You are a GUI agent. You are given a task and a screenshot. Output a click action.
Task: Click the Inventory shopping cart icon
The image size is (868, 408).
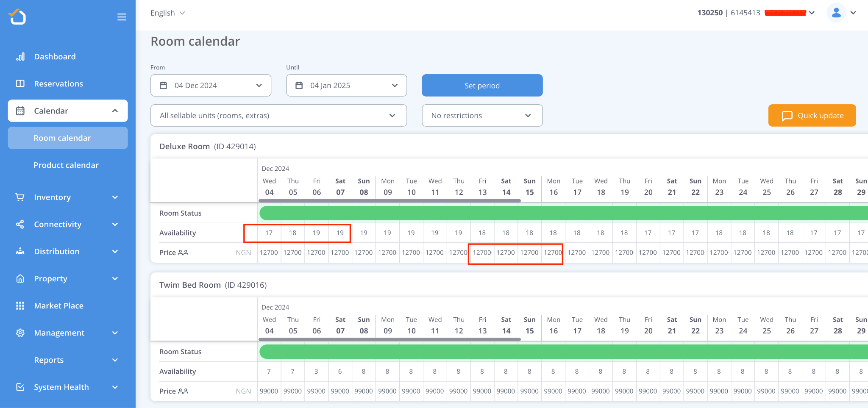(x=20, y=197)
